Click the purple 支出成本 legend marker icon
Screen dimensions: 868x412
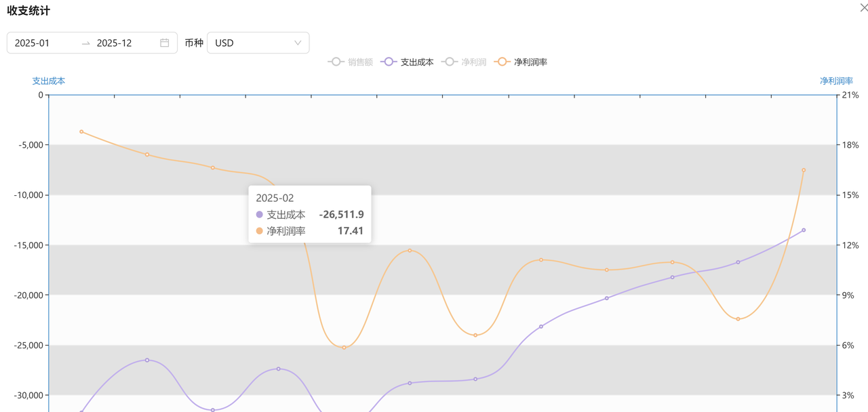tap(389, 62)
